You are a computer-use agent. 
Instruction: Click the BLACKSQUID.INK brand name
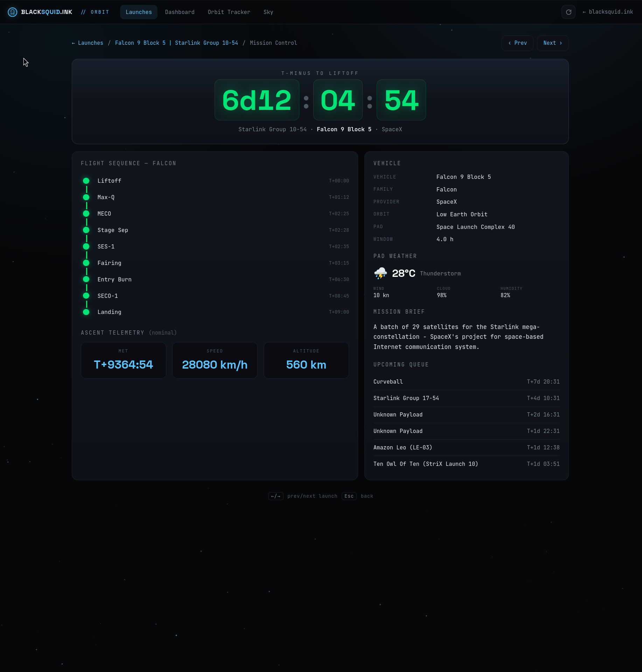pyautogui.click(x=47, y=12)
